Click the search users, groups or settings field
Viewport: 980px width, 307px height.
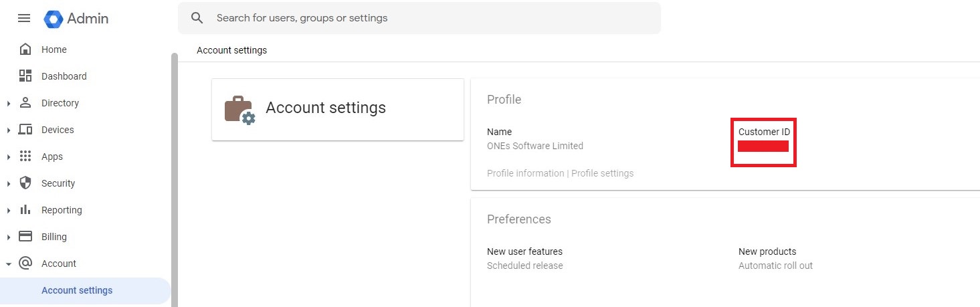(428, 18)
